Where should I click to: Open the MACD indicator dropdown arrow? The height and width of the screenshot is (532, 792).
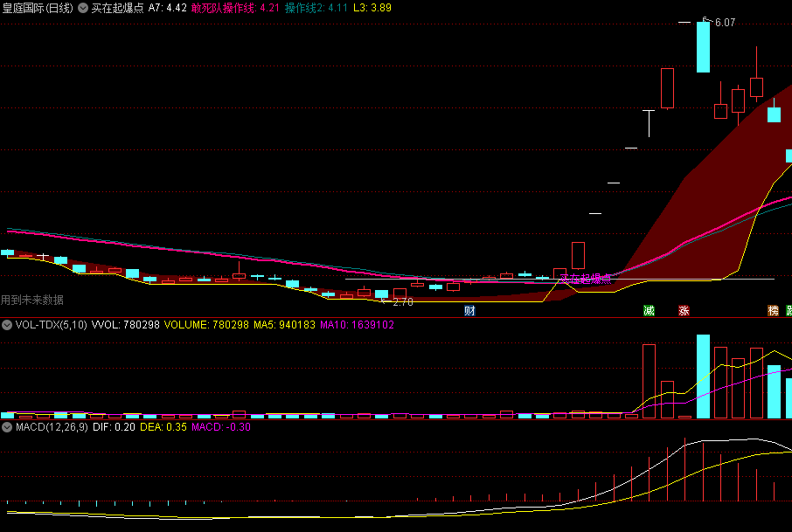[7, 427]
